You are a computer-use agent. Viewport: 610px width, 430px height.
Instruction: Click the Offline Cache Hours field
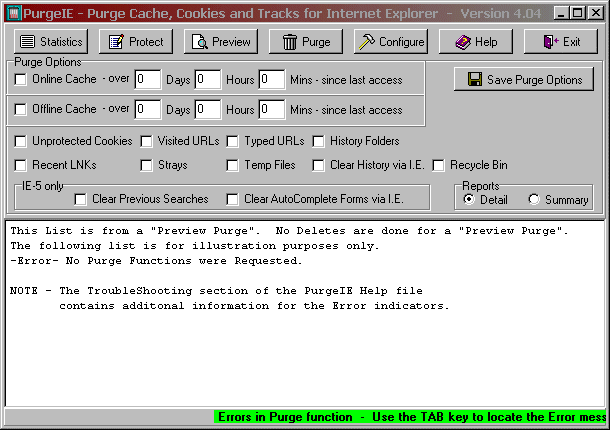pos(208,109)
